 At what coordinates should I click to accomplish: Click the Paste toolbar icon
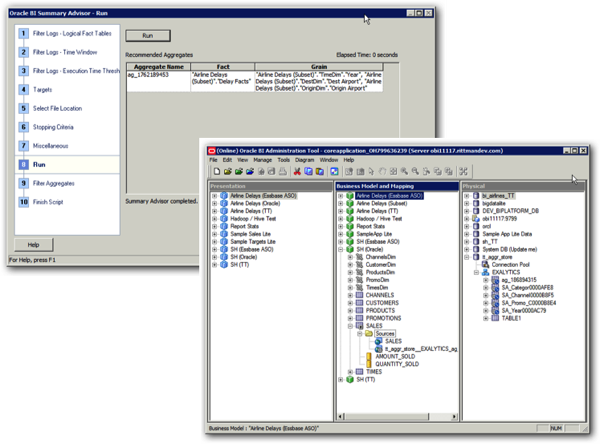point(320,171)
